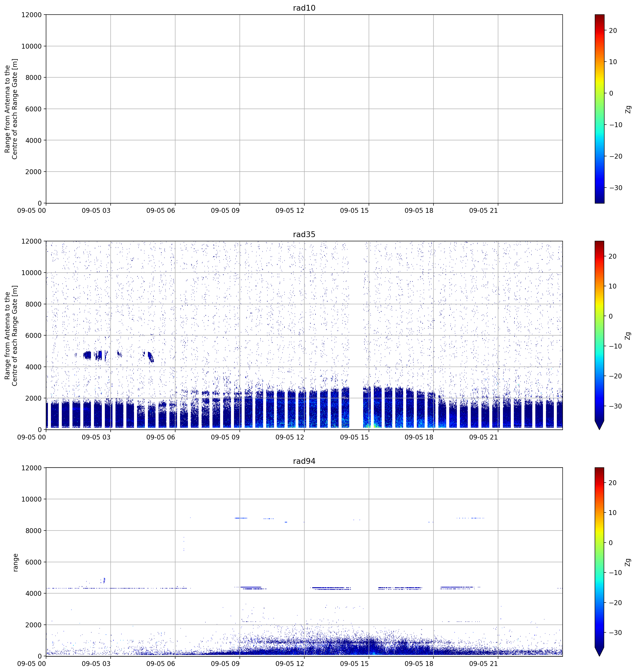Click the rad94 color bar
Viewport: 636px width, 672px height.
click(x=599, y=562)
